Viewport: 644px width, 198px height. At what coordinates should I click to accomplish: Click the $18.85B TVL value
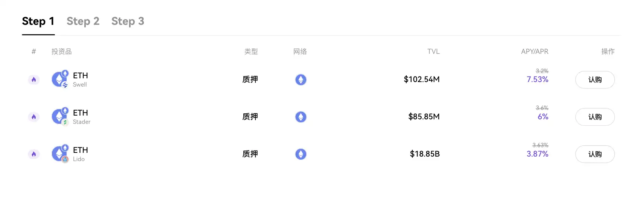(425, 154)
